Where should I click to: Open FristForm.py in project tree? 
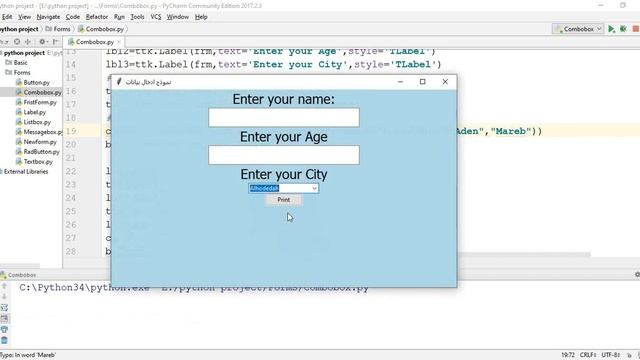point(36,102)
